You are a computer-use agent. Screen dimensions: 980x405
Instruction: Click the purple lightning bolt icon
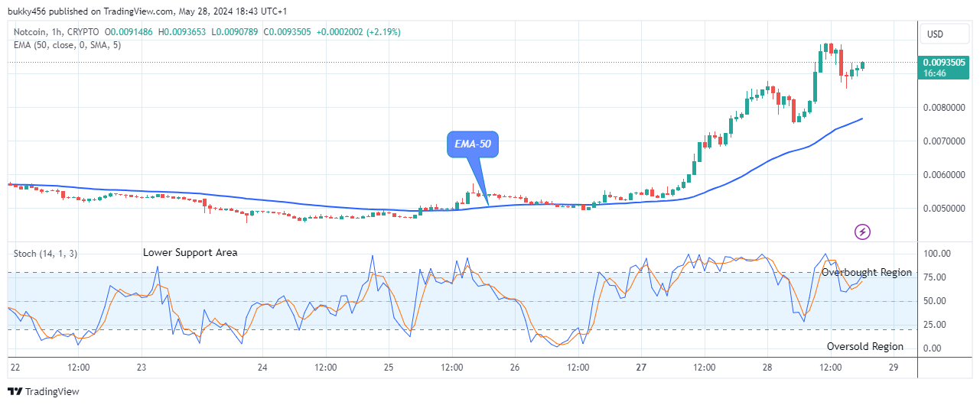pos(863,231)
